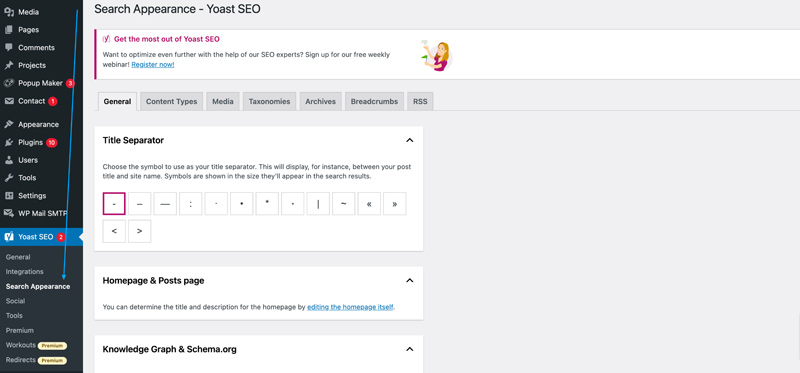This screenshot has height=373, width=800.
Task: Click the Settings sliders icon
Action: tap(9, 196)
